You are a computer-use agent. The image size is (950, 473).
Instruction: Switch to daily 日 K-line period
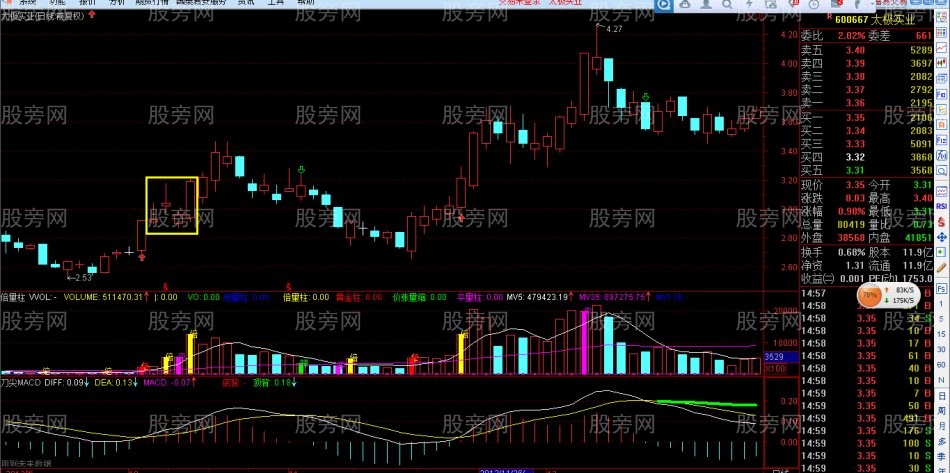(x=942, y=396)
